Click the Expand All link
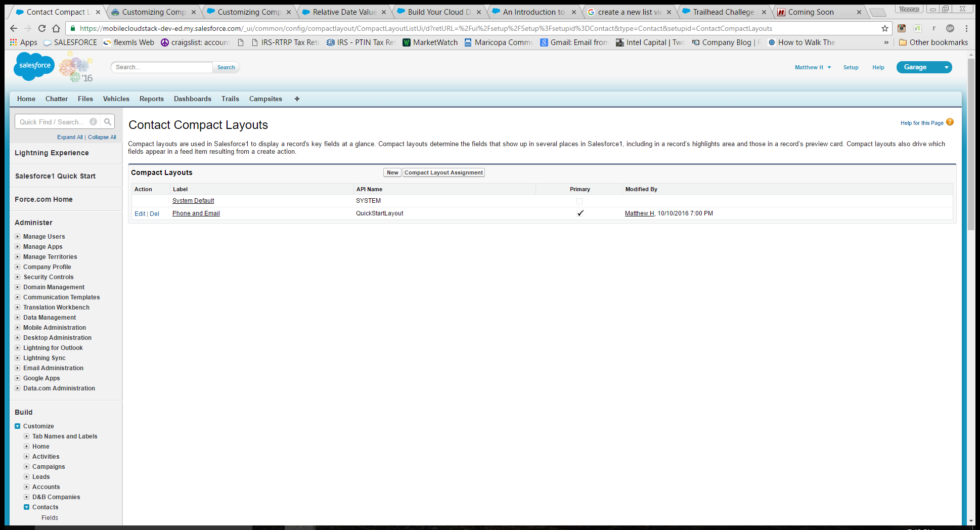The width and height of the screenshot is (980, 530). tap(70, 137)
